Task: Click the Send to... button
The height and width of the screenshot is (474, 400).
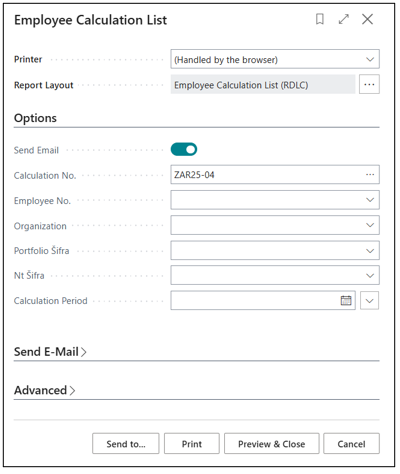Action: pyautogui.click(x=126, y=444)
